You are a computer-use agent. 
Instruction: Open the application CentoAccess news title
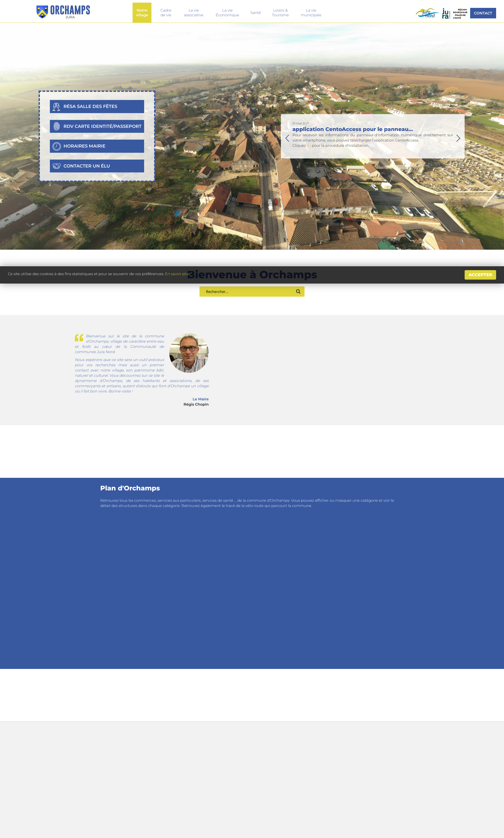353,129
